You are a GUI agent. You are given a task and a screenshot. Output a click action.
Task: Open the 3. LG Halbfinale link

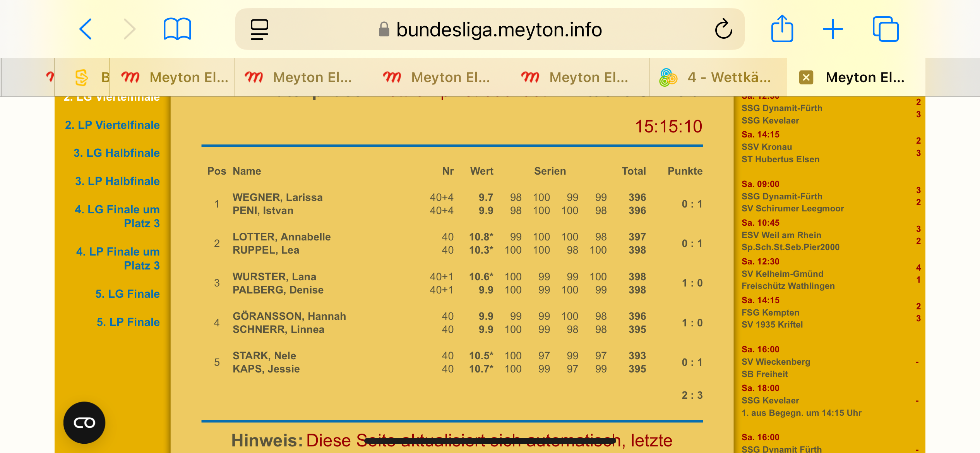point(117,153)
